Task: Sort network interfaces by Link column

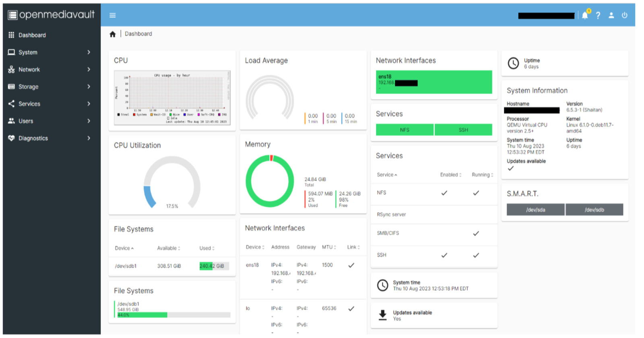Action: (353, 247)
